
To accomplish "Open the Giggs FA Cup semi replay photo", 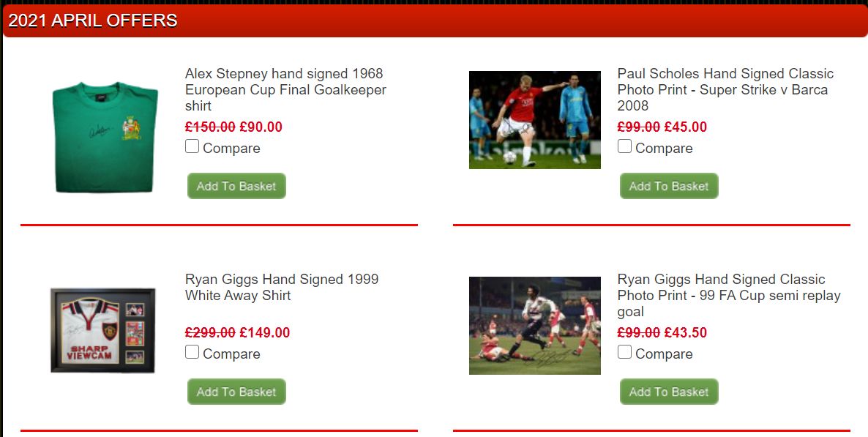I will (535, 326).
